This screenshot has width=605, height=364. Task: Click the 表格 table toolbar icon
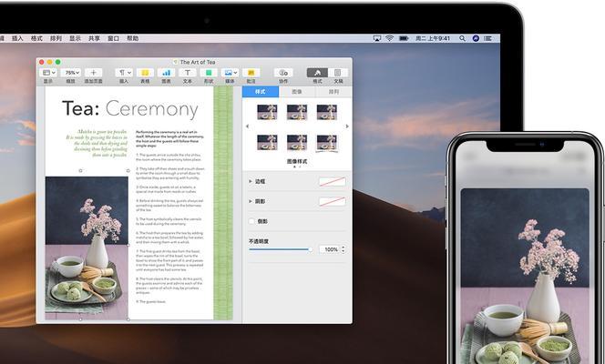coord(145,73)
